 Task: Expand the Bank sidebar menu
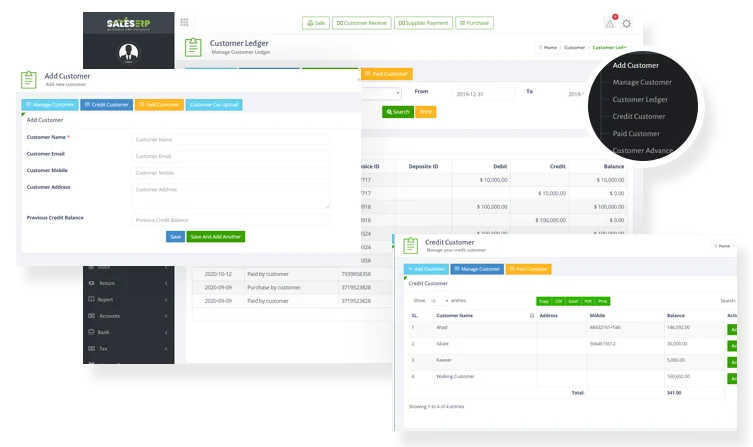click(166, 332)
